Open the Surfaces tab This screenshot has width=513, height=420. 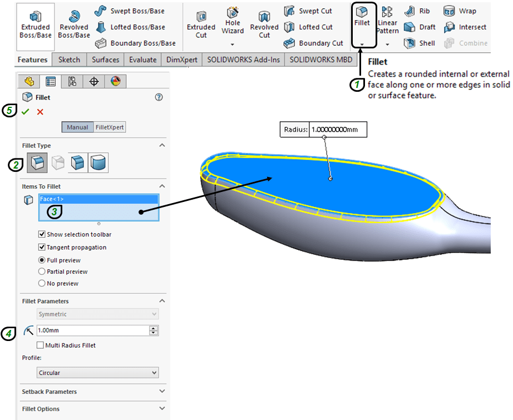[105, 60]
